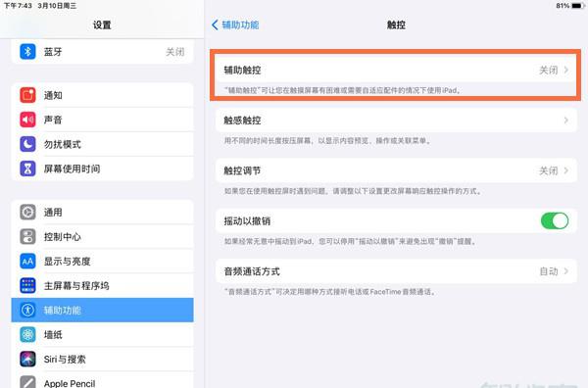The image size is (588, 388).
Task: Tap the 关闭 value beside 触控调节
Action: pyautogui.click(x=548, y=170)
